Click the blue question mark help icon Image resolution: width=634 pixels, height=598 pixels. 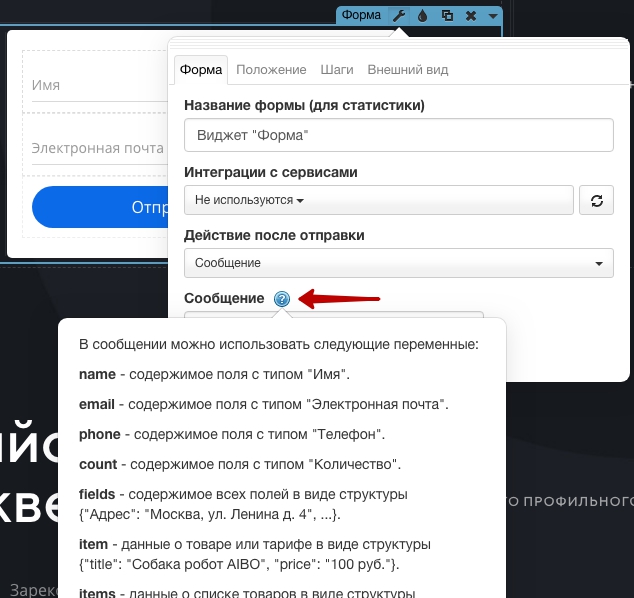[282, 299]
